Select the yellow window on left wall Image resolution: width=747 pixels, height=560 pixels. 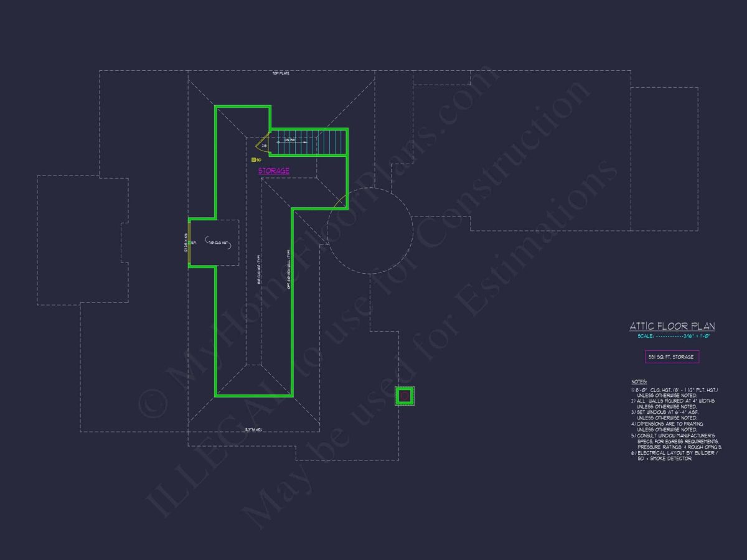pos(189,243)
